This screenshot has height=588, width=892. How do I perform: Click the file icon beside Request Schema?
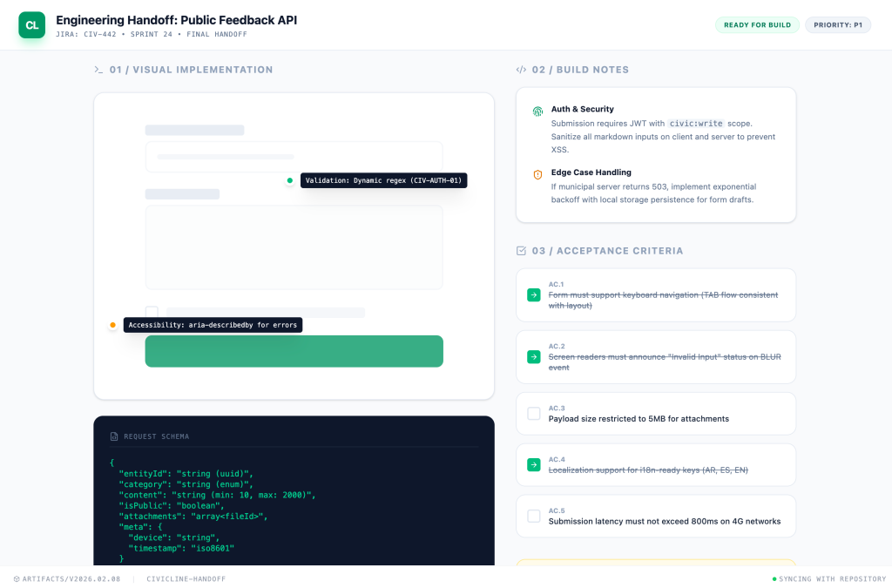point(114,436)
